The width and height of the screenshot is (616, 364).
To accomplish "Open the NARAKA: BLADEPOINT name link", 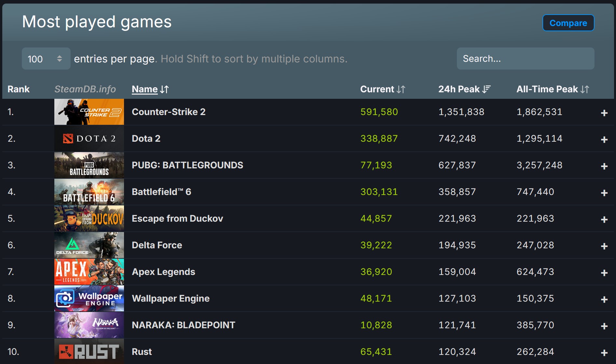I will pos(184,325).
